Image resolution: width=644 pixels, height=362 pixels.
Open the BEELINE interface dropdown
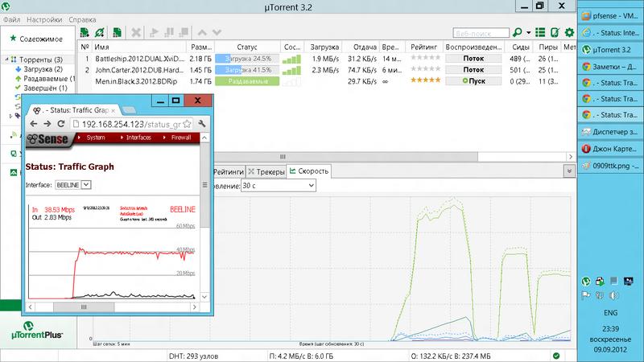click(73, 185)
